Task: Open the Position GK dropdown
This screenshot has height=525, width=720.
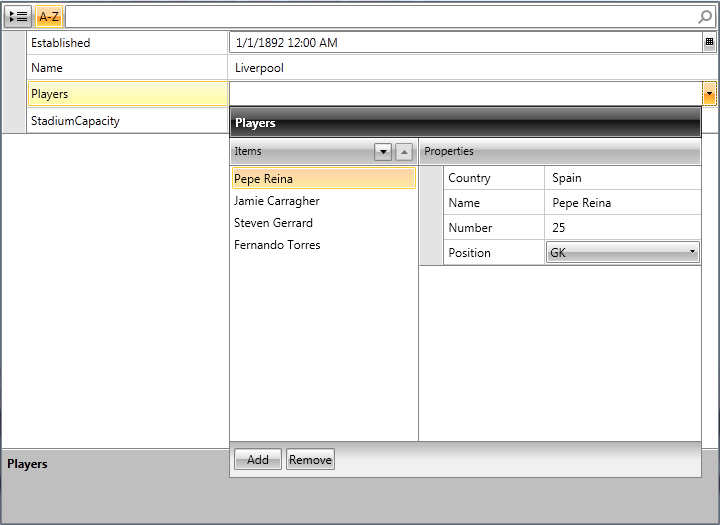Action: click(623, 252)
